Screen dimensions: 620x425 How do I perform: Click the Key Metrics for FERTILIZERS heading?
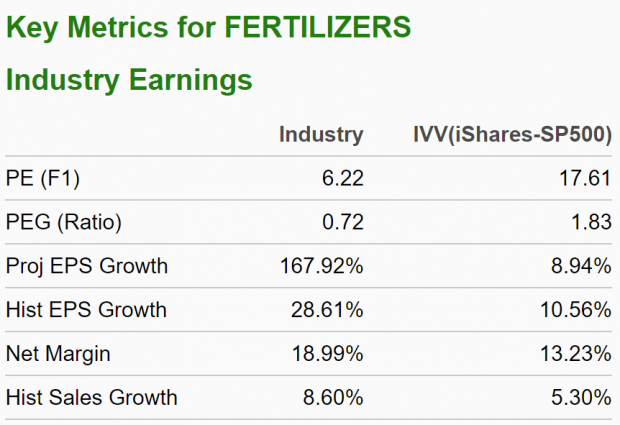(x=208, y=27)
